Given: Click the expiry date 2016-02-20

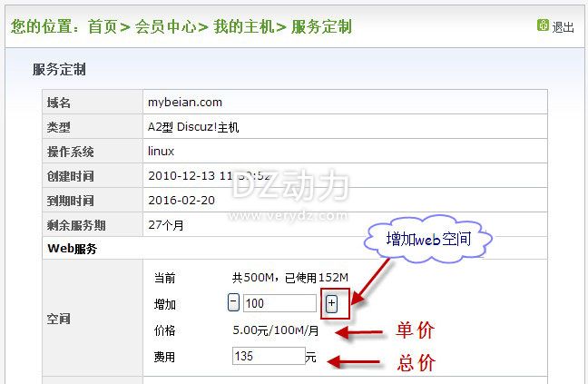Looking at the screenshot, I should [x=182, y=201].
